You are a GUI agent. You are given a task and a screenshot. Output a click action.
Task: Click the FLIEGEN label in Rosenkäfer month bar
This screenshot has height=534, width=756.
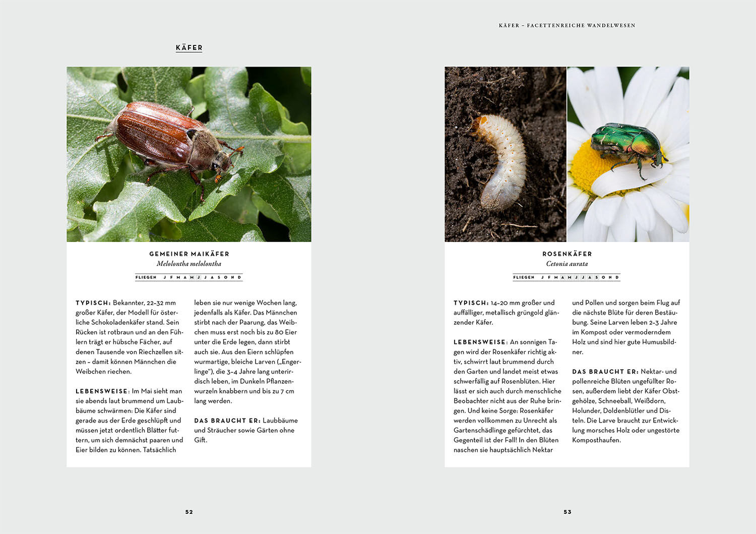524,277
